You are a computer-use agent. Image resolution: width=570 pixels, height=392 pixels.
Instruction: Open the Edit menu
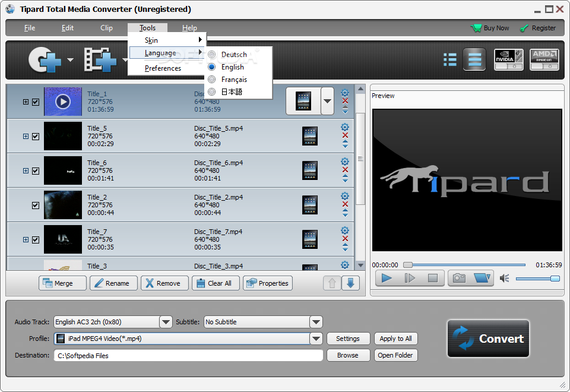pyautogui.click(x=67, y=28)
